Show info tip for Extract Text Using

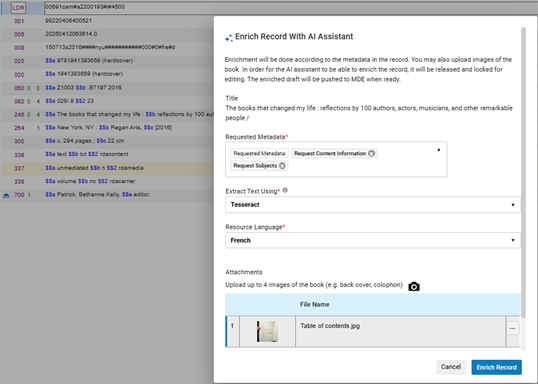point(285,190)
